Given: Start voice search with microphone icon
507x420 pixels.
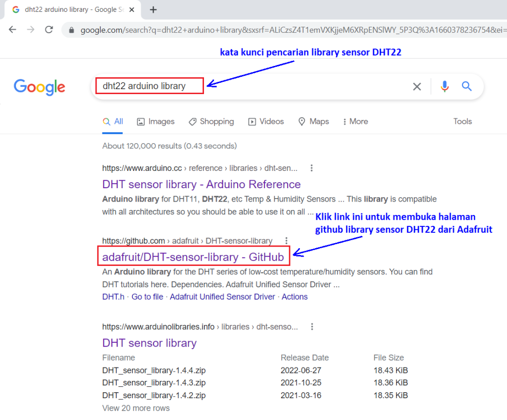Looking at the screenshot, I should pos(445,87).
